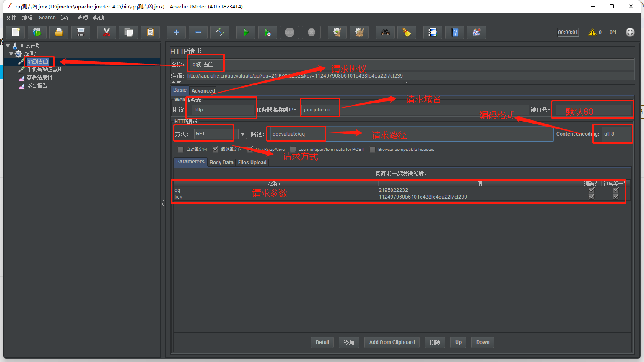
Task: Collapse all nodes with the minus icon
Action: [x=198, y=32]
